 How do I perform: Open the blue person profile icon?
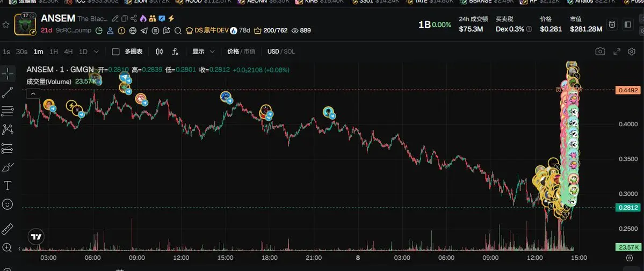[x=110, y=31]
